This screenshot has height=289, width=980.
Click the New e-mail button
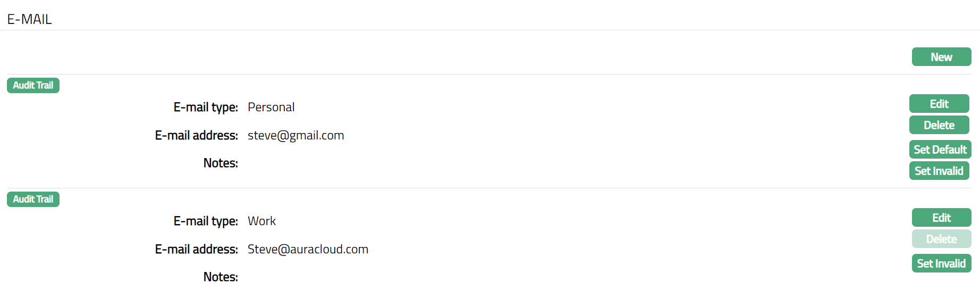[941, 57]
